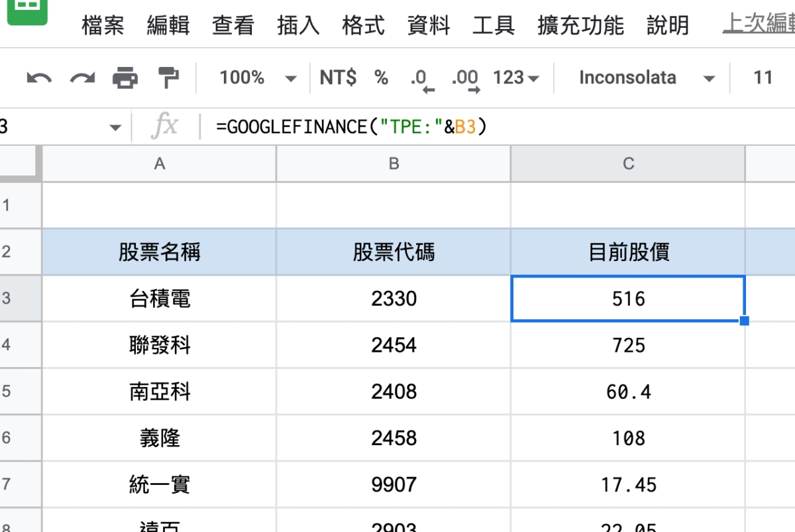Select column B header
The width and height of the screenshot is (795, 532).
tap(394, 164)
